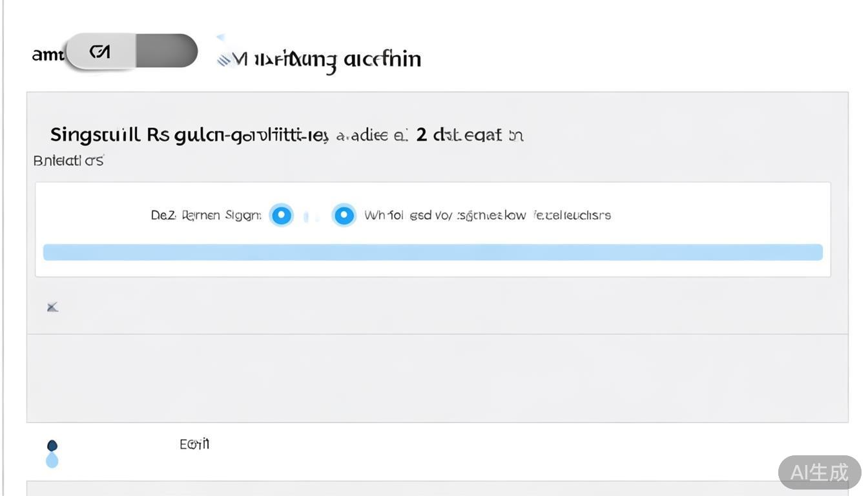
Task: Click the bold "2" in the section heading
Action: (x=422, y=134)
